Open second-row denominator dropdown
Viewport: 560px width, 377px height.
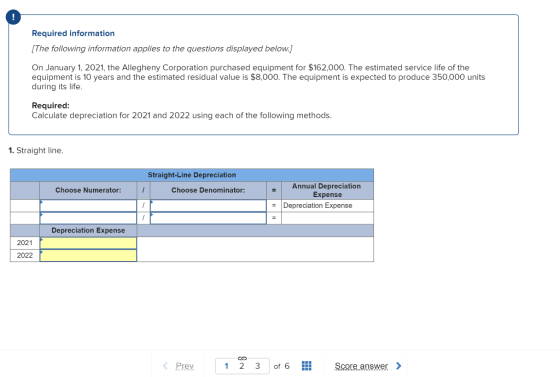(208, 218)
